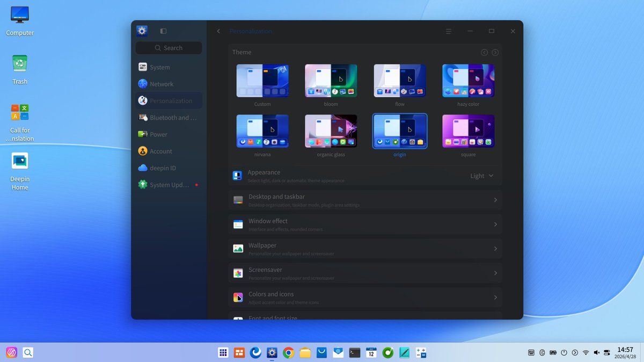
Task: Show previous themes with left arrow
Action: click(x=485, y=52)
